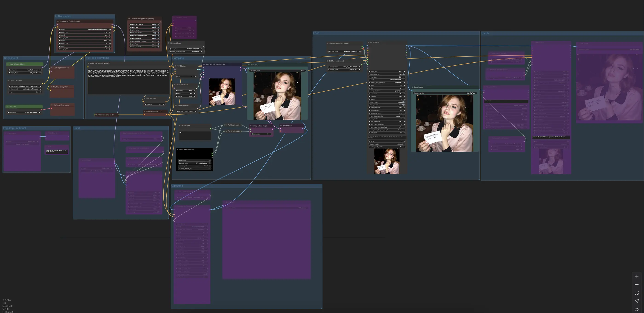
Task: Toggle the Enable Face switch
Action: click(155, 27)
